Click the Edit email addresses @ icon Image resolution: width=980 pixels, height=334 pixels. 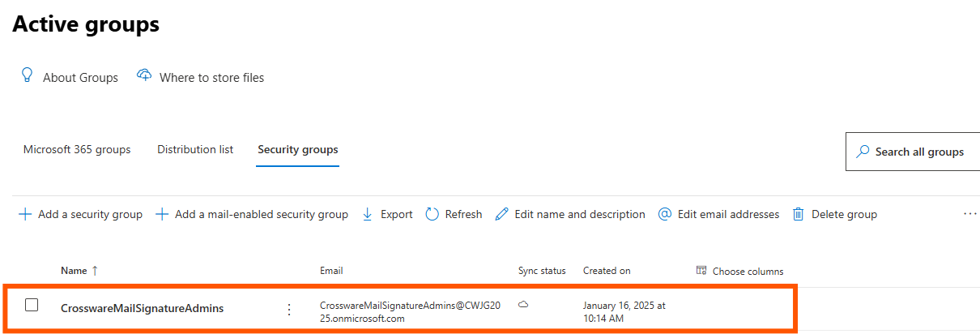pyautogui.click(x=665, y=214)
